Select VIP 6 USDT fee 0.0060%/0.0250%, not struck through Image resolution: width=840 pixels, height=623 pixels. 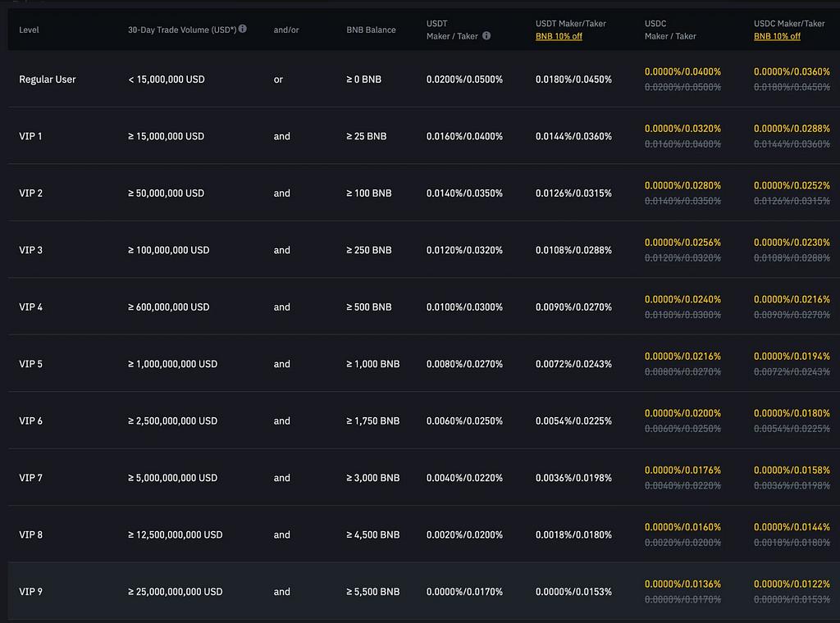464,421
